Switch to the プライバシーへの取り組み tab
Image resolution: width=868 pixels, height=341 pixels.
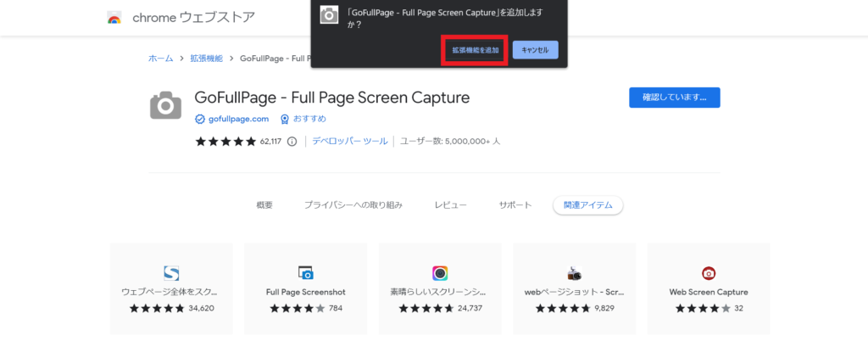pos(353,205)
